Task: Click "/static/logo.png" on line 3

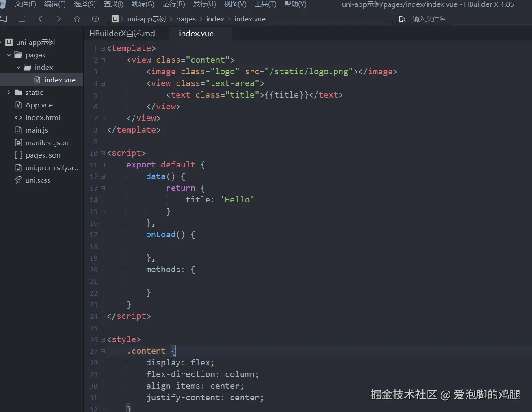Action: click(309, 72)
